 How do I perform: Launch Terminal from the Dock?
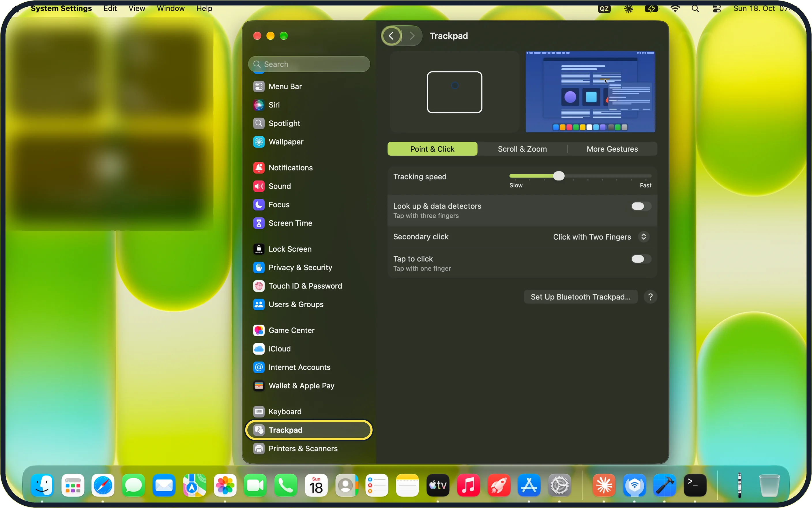coord(695,486)
